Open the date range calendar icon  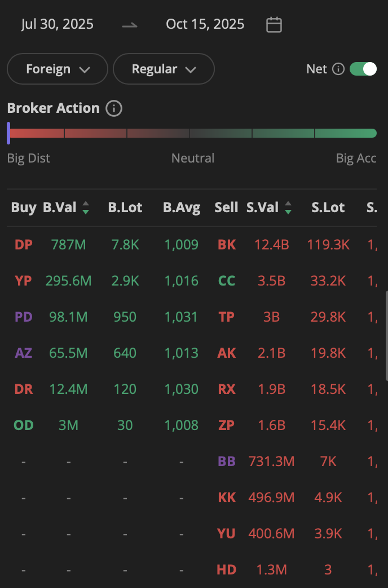click(x=274, y=24)
